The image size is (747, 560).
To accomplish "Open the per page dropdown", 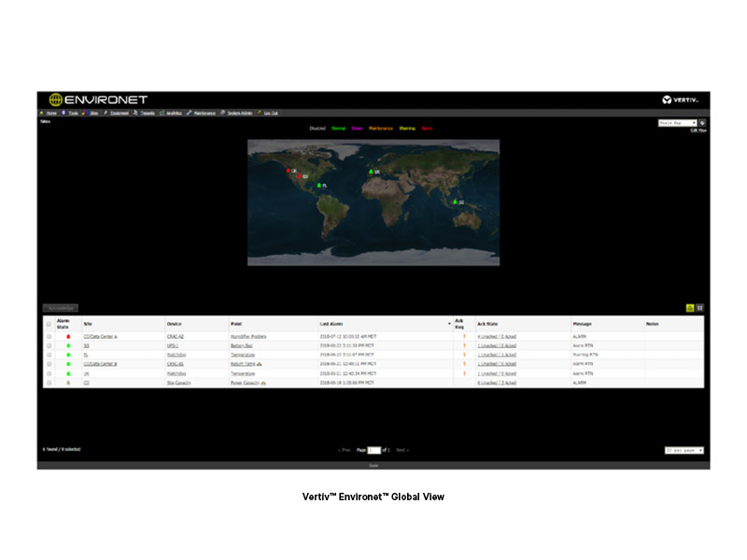I will (x=684, y=450).
